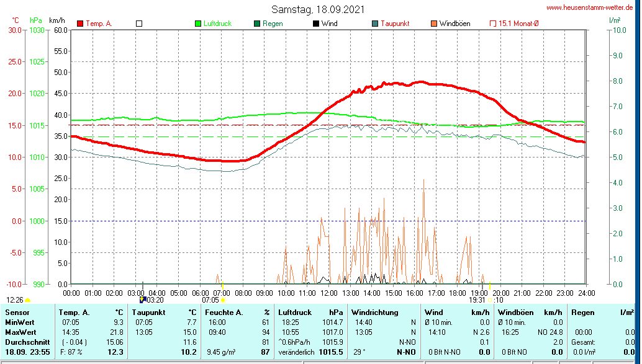
Task: Click the light green Luftdruck legend swatch
Action: point(198,24)
